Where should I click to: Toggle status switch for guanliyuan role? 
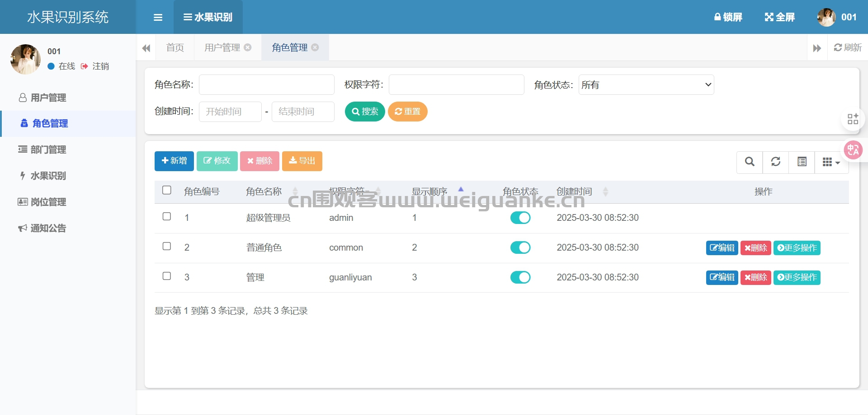point(520,277)
